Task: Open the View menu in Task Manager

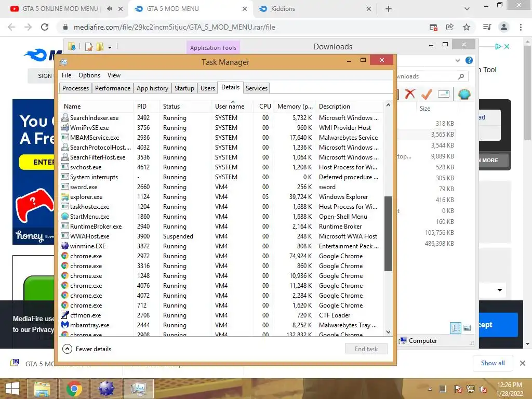Action: 114,75
